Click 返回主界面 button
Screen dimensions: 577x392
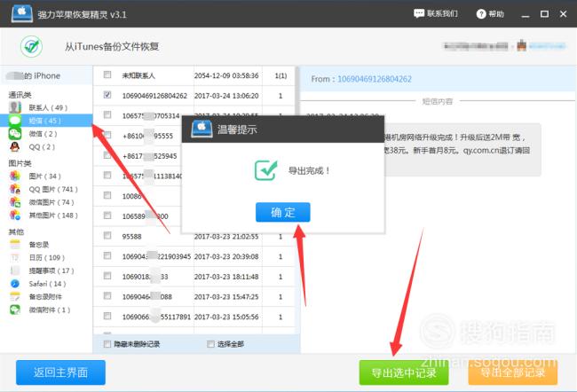[60, 372]
